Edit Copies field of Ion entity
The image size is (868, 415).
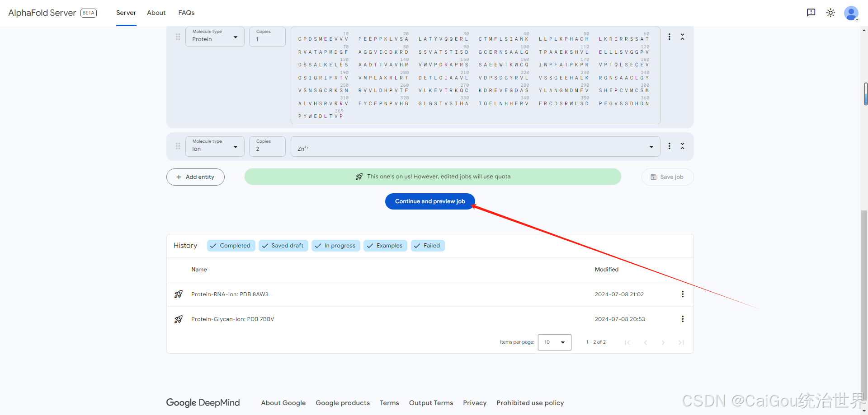pyautogui.click(x=267, y=146)
